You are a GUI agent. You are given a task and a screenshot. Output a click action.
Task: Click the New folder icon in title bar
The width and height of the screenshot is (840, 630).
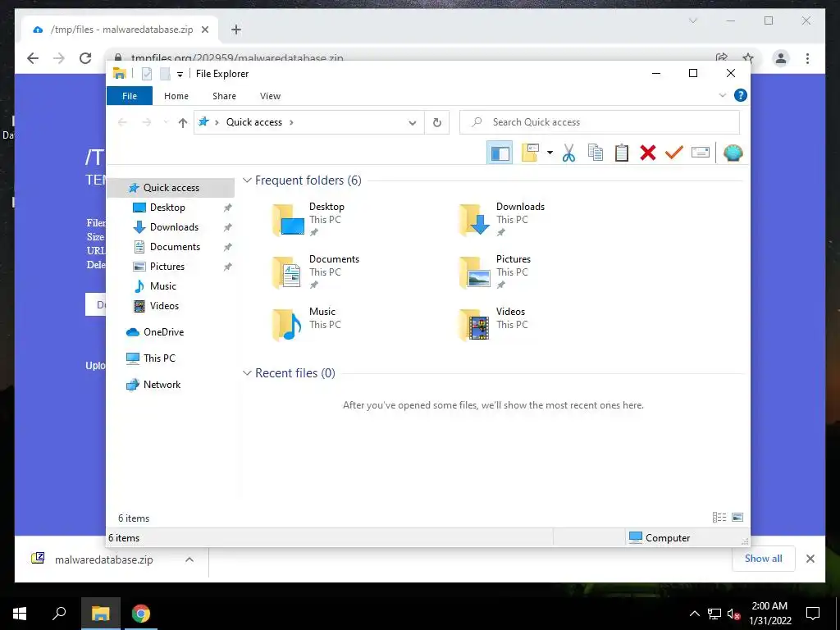click(x=165, y=74)
